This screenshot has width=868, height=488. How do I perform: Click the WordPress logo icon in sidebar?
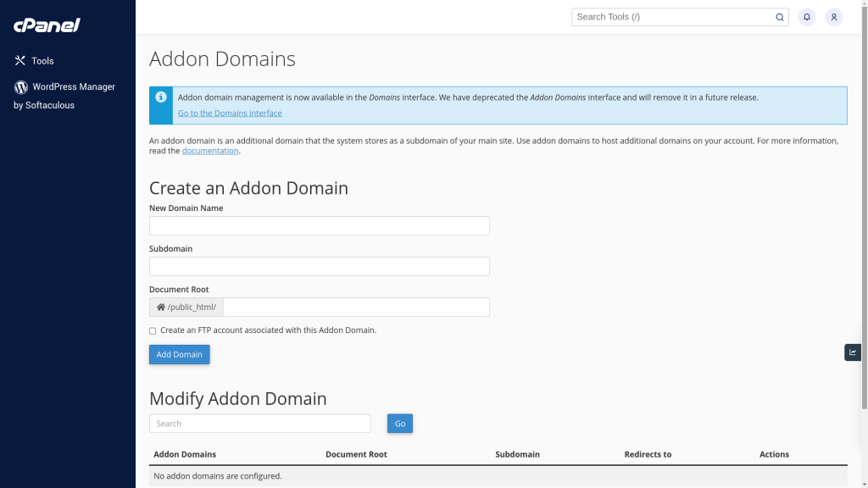21,87
